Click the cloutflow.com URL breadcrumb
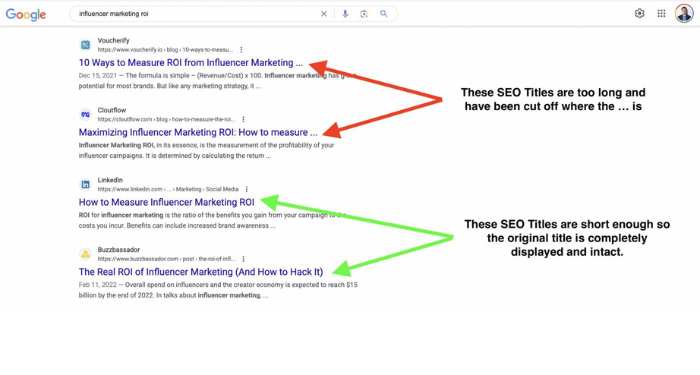 point(166,119)
